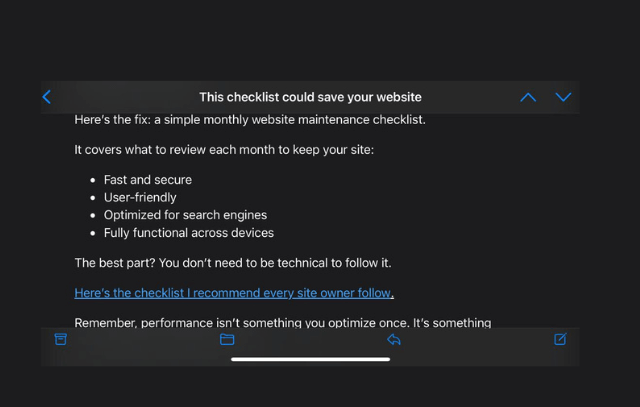This screenshot has width=640, height=407.
Task: Tap 'Optimized for search engines' bullet
Action: [185, 215]
